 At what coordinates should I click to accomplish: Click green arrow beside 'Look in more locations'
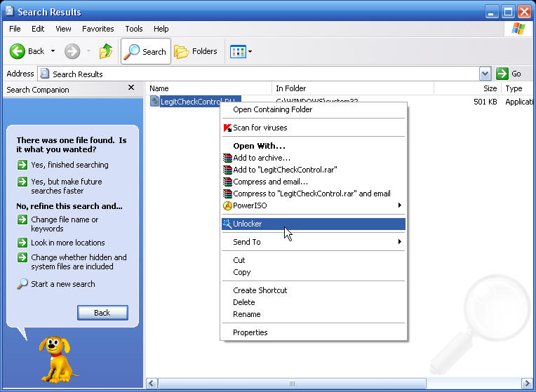22,243
